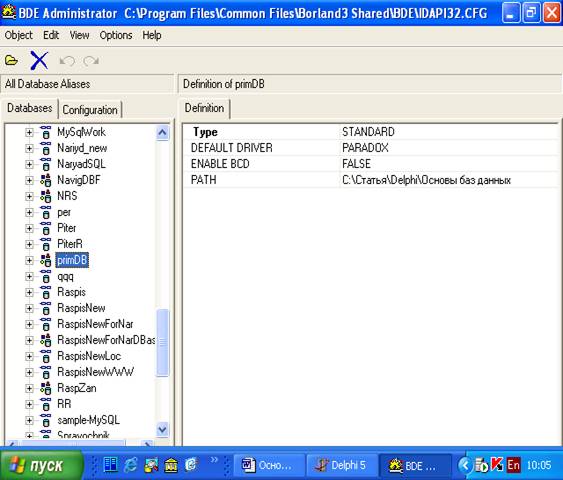
Task: Click the Internet Explorer quick launch icon
Action: click(131, 465)
